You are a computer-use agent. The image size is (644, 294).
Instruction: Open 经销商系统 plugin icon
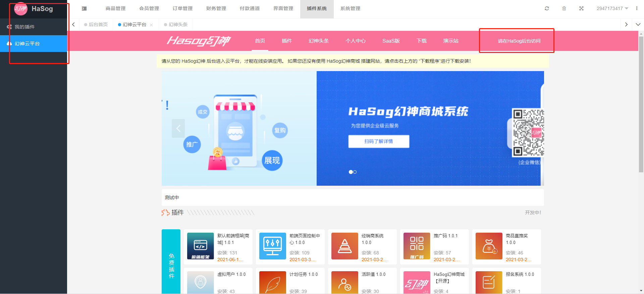(x=345, y=246)
